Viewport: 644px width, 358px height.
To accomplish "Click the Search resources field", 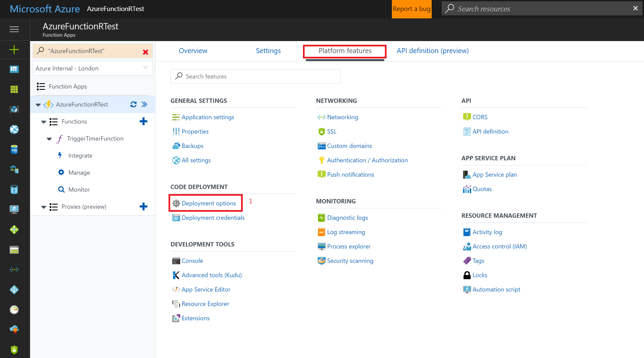I will coord(542,8).
